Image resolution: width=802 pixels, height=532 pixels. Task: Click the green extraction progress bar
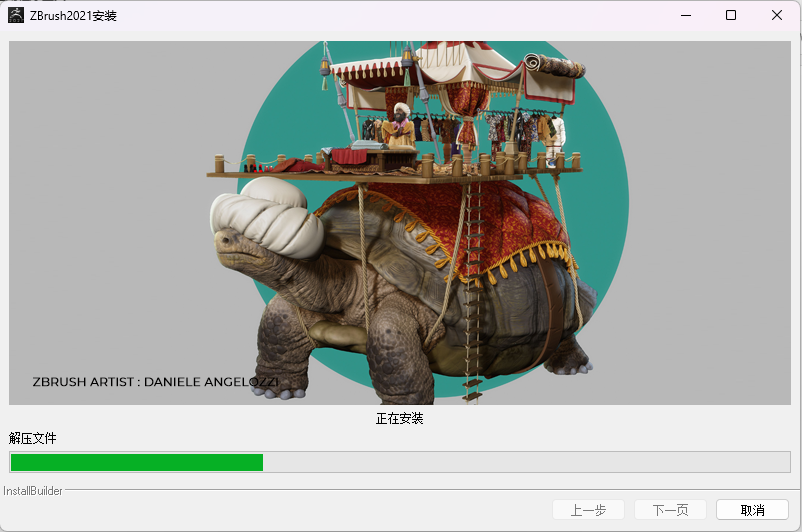coord(400,462)
